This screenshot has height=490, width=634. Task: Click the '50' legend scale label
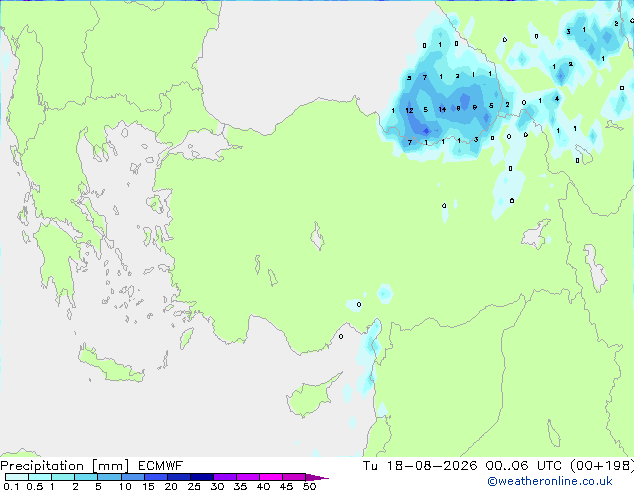click(x=309, y=486)
